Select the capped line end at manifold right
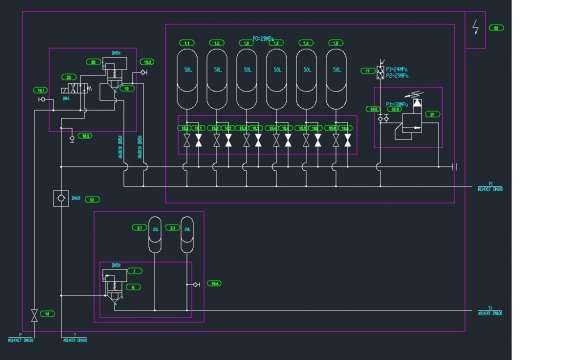 tap(455, 167)
